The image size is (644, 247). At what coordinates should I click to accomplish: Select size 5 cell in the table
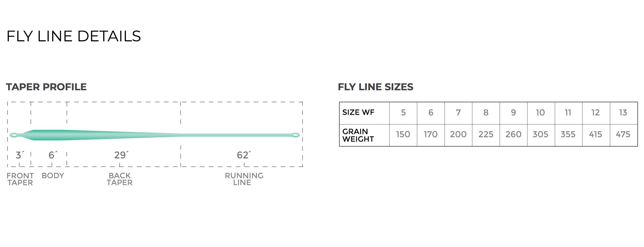(x=403, y=113)
